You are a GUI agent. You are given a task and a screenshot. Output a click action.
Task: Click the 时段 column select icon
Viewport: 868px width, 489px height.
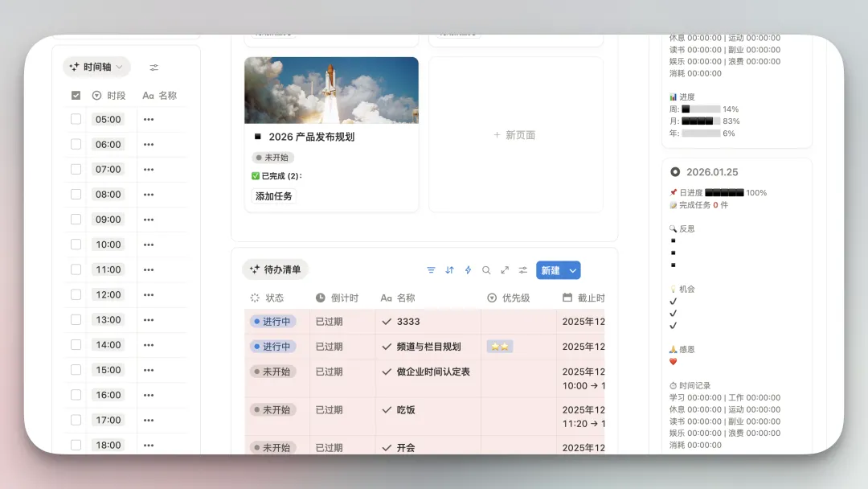coord(97,95)
